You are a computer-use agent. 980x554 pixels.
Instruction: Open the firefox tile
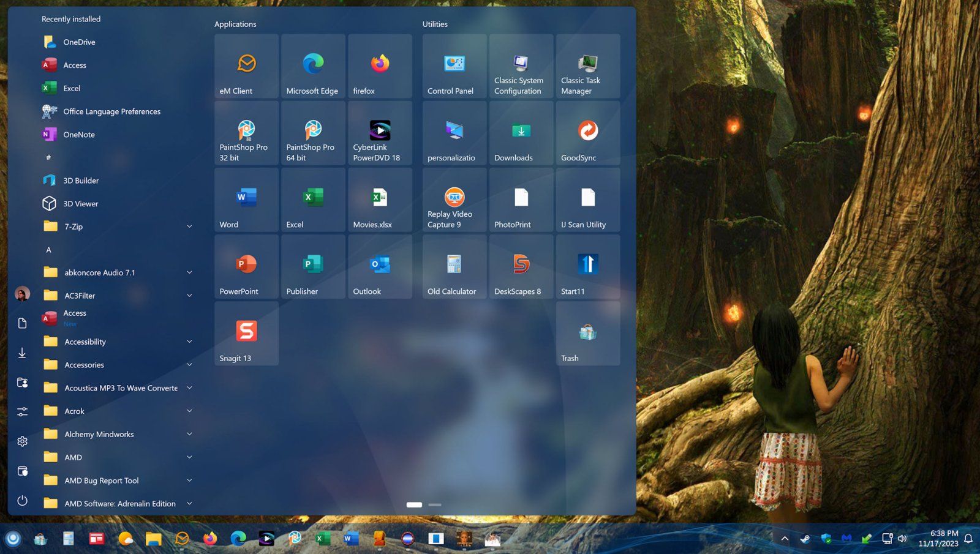[380, 66]
